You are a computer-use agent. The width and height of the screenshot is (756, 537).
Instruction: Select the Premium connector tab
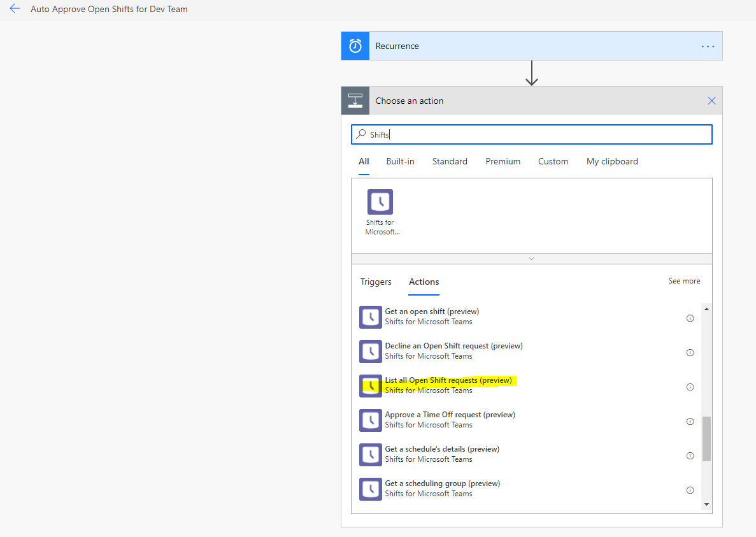coord(503,161)
